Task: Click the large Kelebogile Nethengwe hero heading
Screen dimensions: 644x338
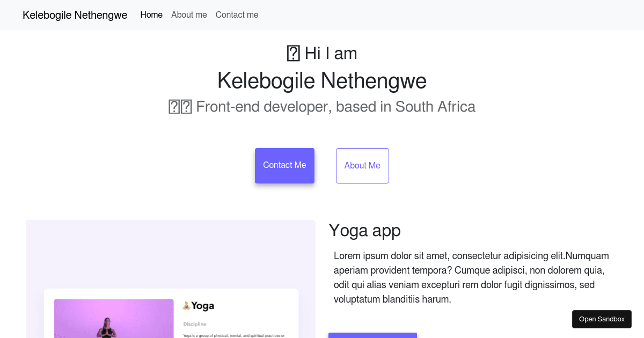Action: (x=322, y=81)
